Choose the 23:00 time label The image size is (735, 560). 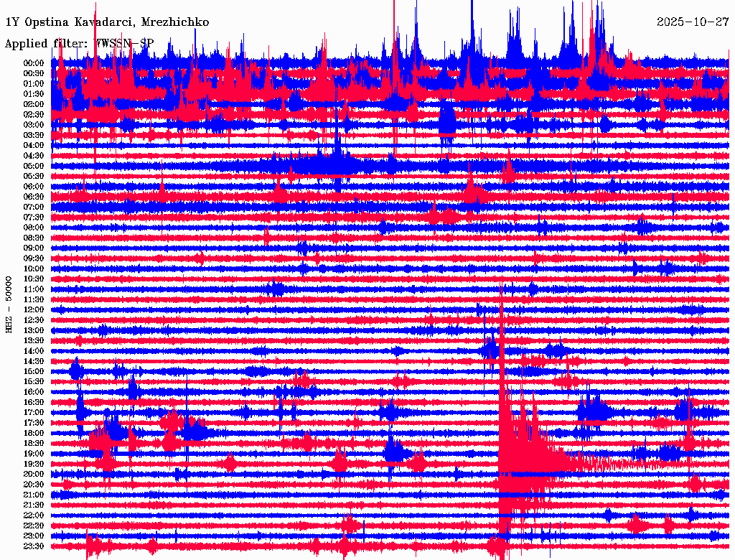tap(34, 536)
